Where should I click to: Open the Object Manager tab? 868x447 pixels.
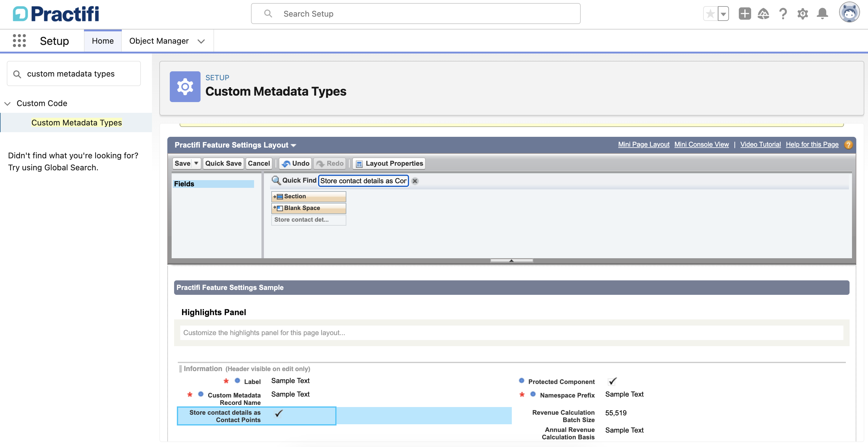tap(159, 41)
